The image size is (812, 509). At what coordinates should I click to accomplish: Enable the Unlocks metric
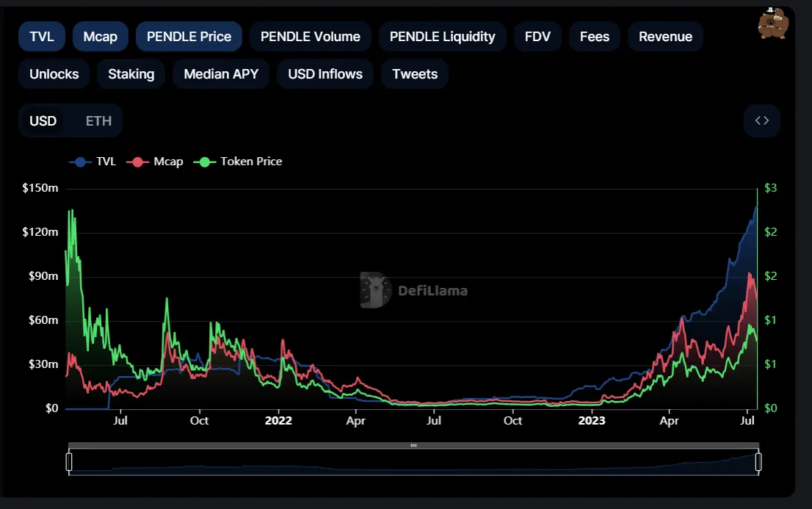tap(54, 74)
